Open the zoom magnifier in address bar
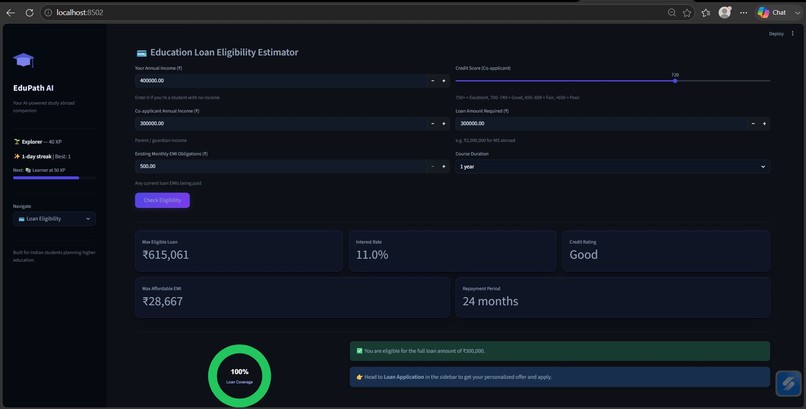 [671, 12]
